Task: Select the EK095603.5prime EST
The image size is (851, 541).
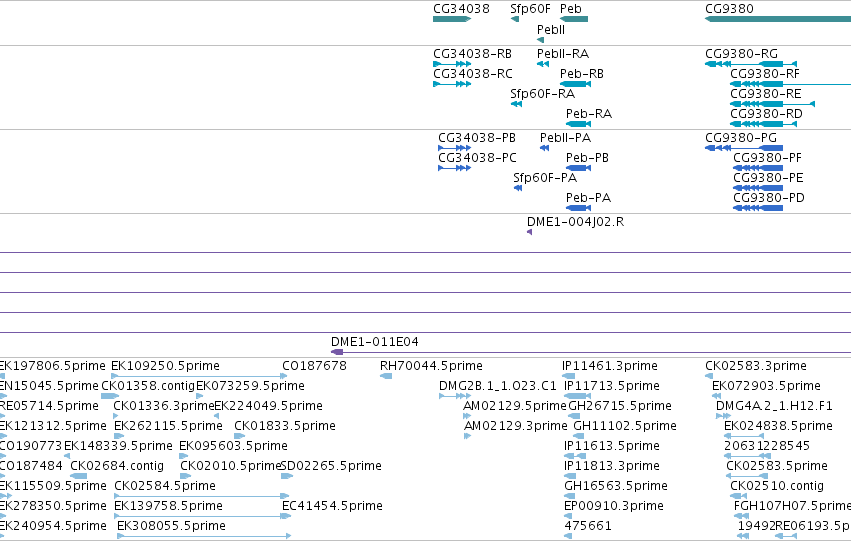Action: 183,456
